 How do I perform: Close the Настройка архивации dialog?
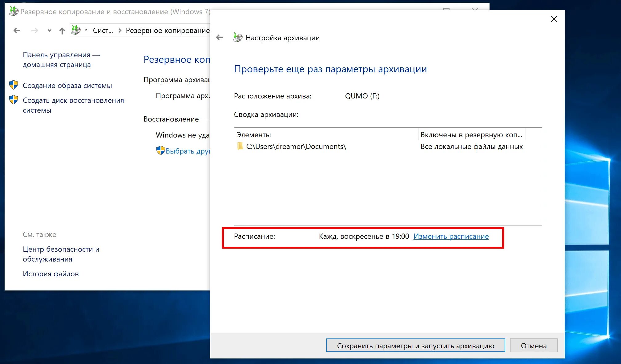(x=554, y=19)
